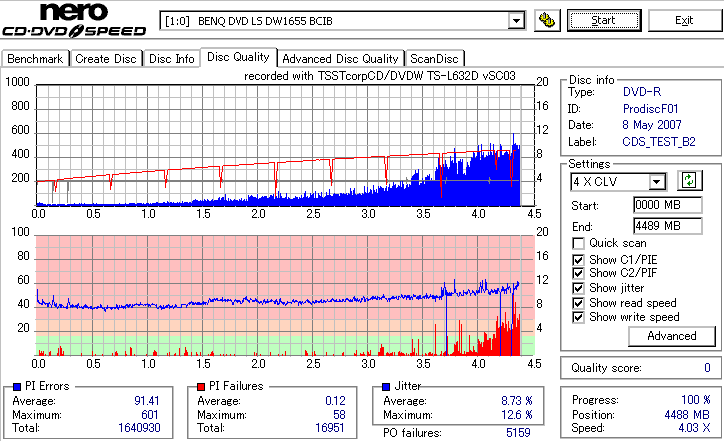Disable Show write speed checkbox
Screen dimensions: 724x441
click(x=578, y=317)
